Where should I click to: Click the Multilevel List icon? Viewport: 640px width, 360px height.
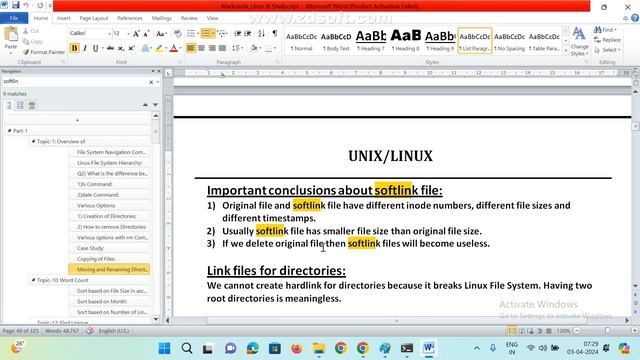(x=222, y=33)
